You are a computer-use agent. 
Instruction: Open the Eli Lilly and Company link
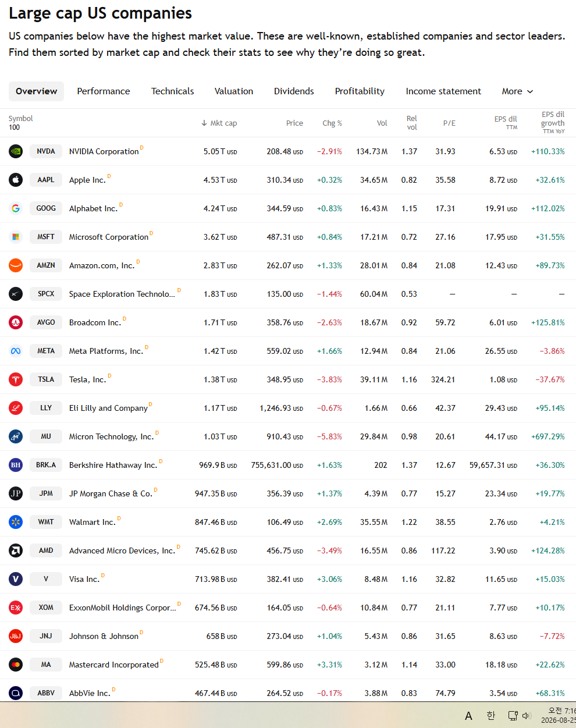coord(108,408)
